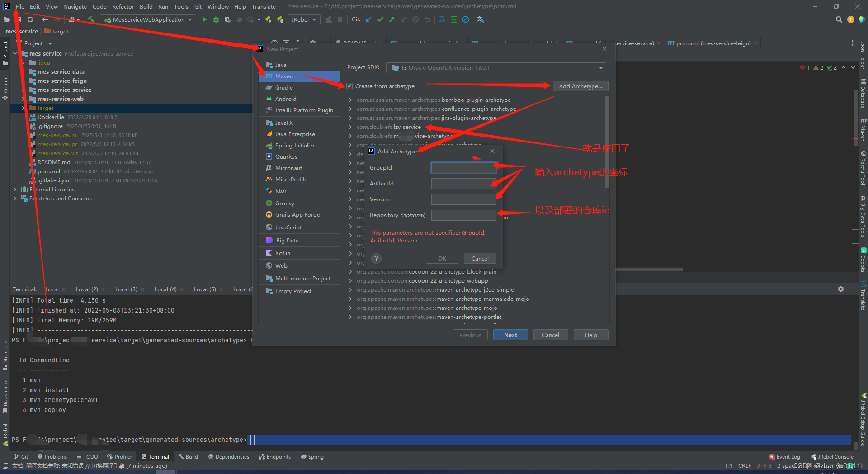Expand the target folder in project tree
Image resolution: width=868 pixels, height=474 pixels.
pyautogui.click(x=23, y=108)
